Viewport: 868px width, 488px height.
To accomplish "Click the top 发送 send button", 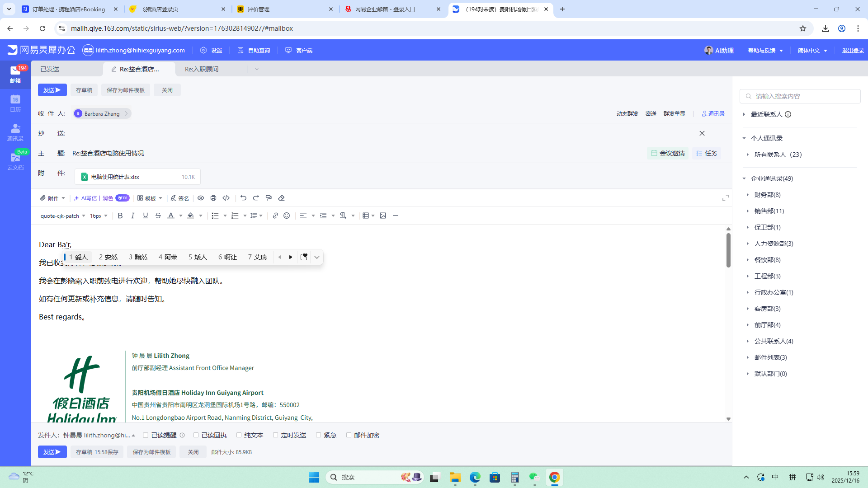I will pyautogui.click(x=52, y=90).
